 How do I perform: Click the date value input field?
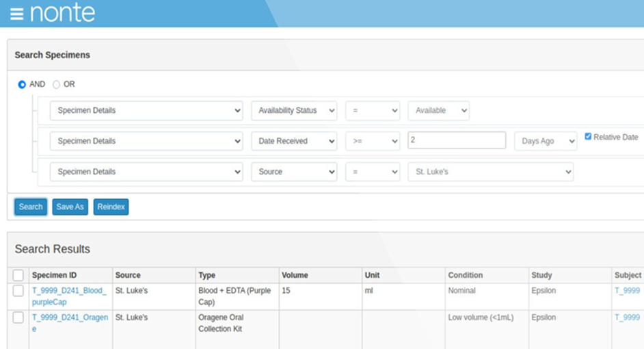click(456, 140)
